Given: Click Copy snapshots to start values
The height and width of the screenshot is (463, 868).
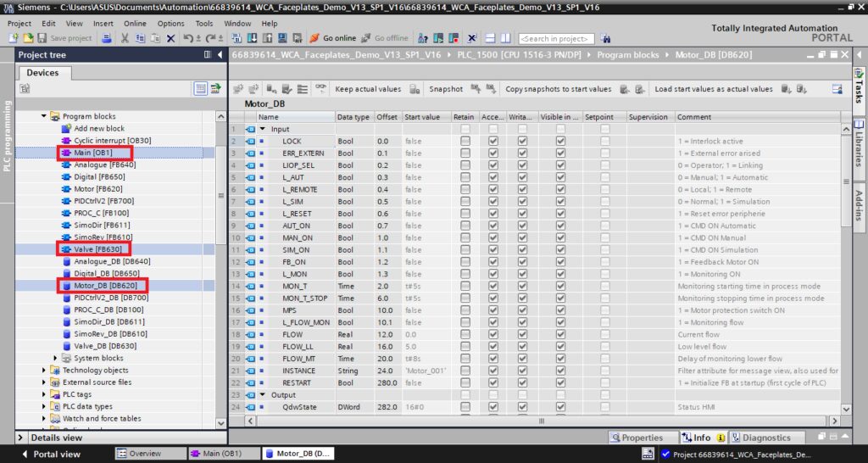Looking at the screenshot, I should [x=558, y=88].
